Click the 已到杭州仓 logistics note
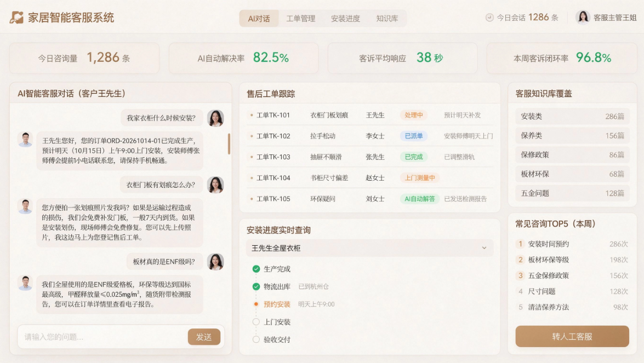The height and width of the screenshot is (363, 644). [x=314, y=287]
